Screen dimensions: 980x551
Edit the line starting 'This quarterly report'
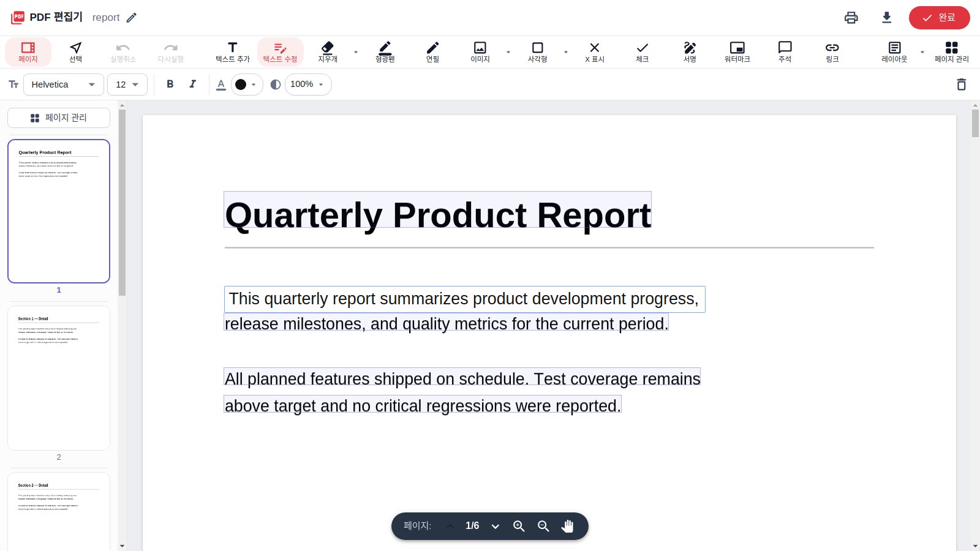point(465,299)
